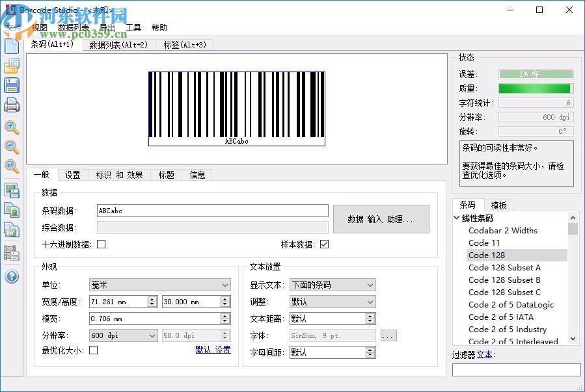Open the 导出 menu

click(108, 27)
